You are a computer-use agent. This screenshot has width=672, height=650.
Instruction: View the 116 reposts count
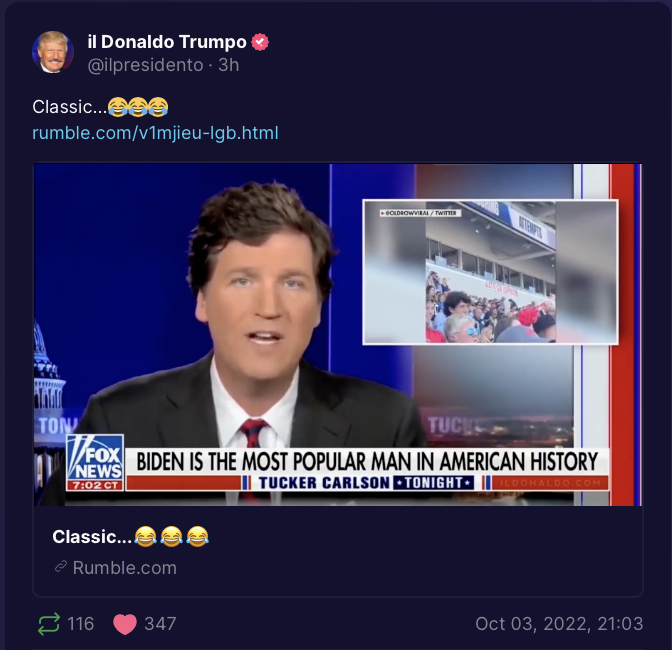(x=81, y=624)
